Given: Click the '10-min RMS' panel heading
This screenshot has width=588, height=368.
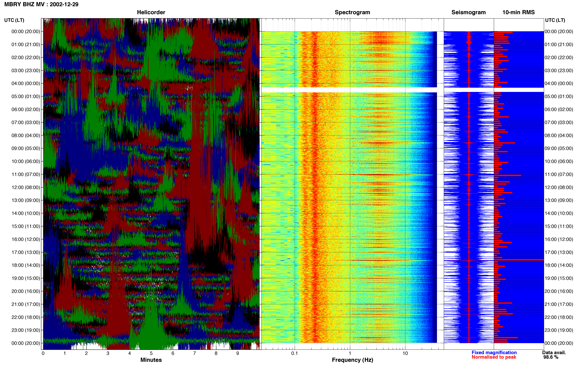Looking at the screenshot, I should tap(518, 12).
